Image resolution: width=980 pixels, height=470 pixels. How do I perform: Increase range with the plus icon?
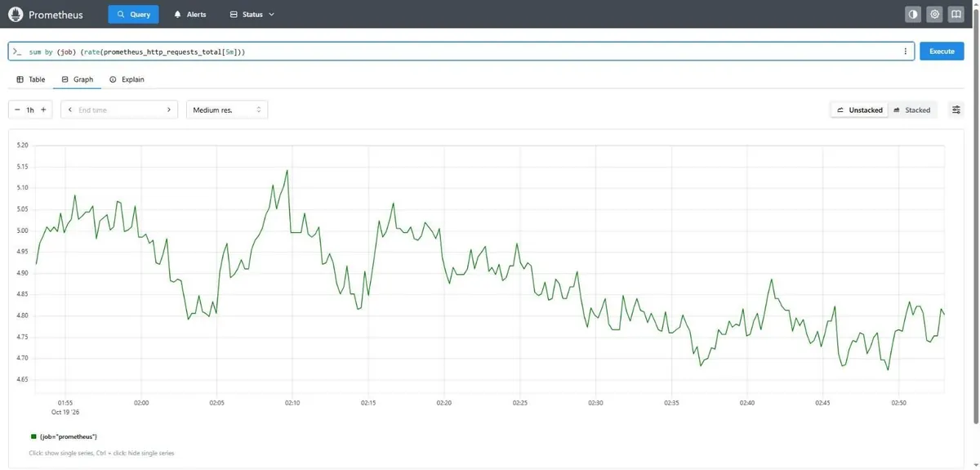43,110
